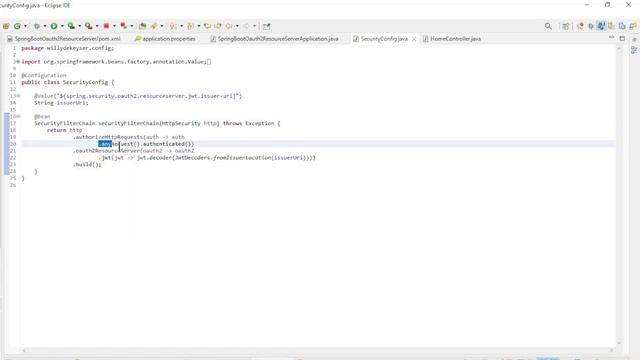Click the Previous Annotation toolbar icon
The width and height of the screenshot is (640, 360).
[190, 26]
